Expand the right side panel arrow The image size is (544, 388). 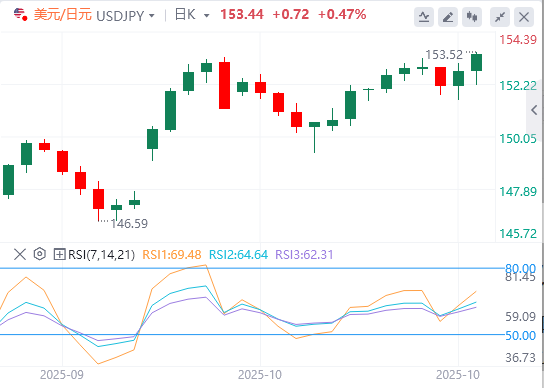(x=534, y=110)
